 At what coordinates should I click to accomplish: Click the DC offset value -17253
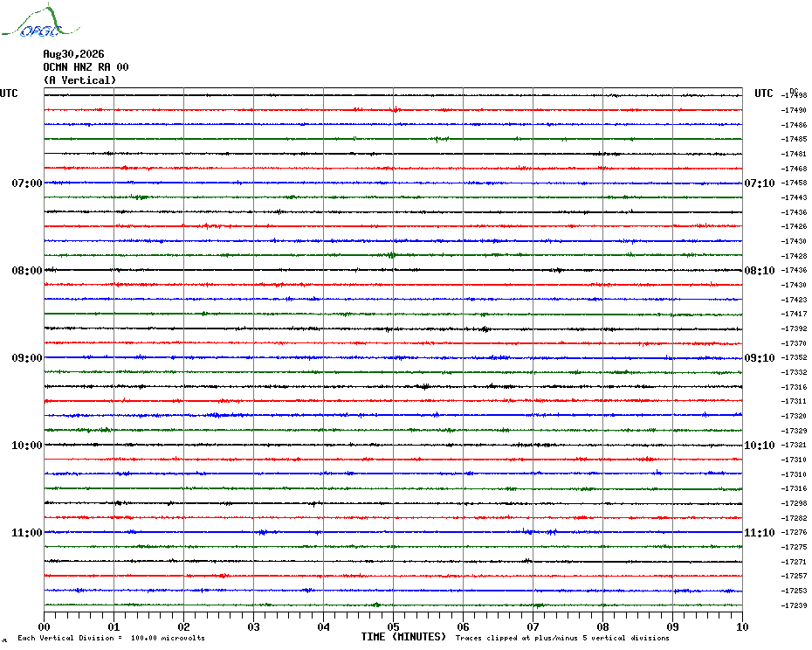794,591
